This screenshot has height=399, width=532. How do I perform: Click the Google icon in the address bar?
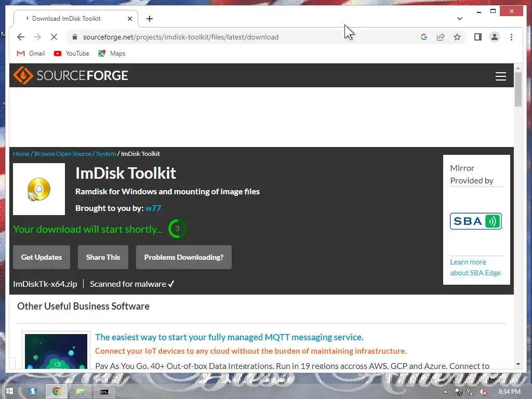(x=424, y=37)
